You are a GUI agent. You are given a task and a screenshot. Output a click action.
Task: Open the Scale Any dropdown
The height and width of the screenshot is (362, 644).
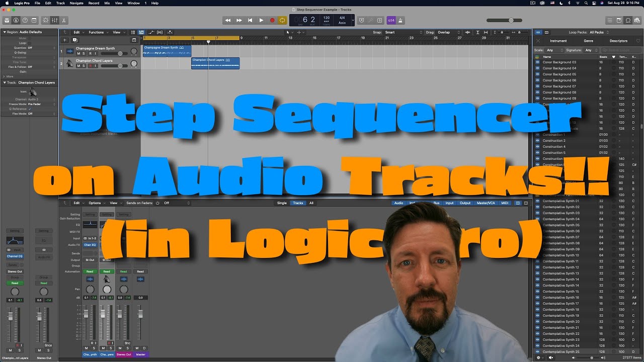click(553, 50)
